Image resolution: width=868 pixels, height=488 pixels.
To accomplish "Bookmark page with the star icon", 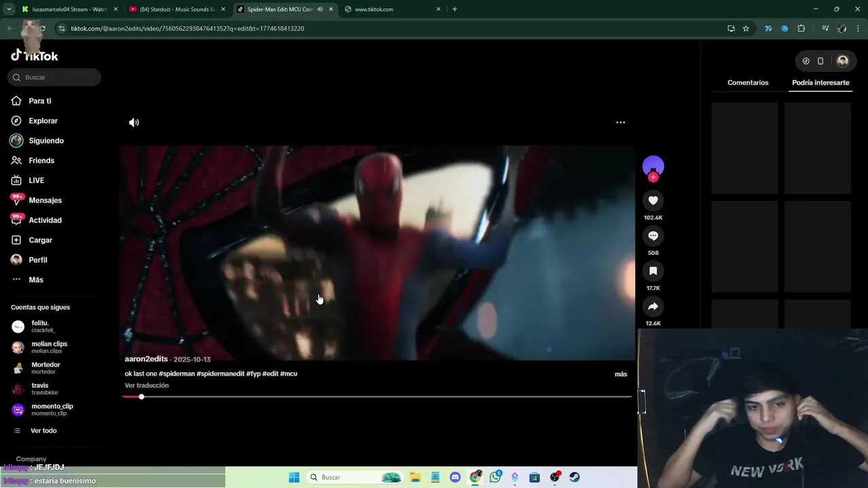I will 746,28.
